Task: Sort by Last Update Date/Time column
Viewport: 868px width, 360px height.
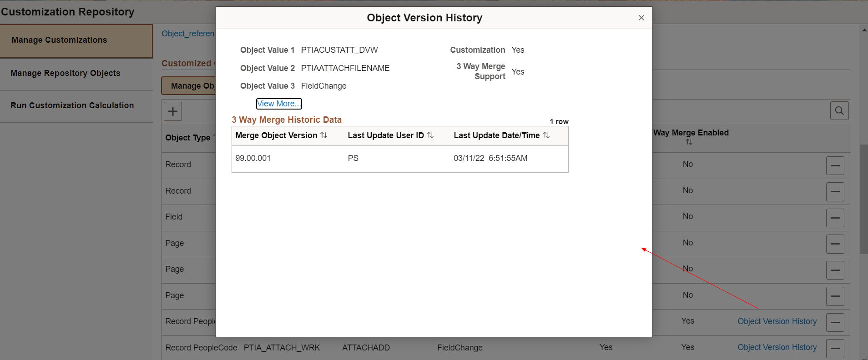Action: [546, 135]
